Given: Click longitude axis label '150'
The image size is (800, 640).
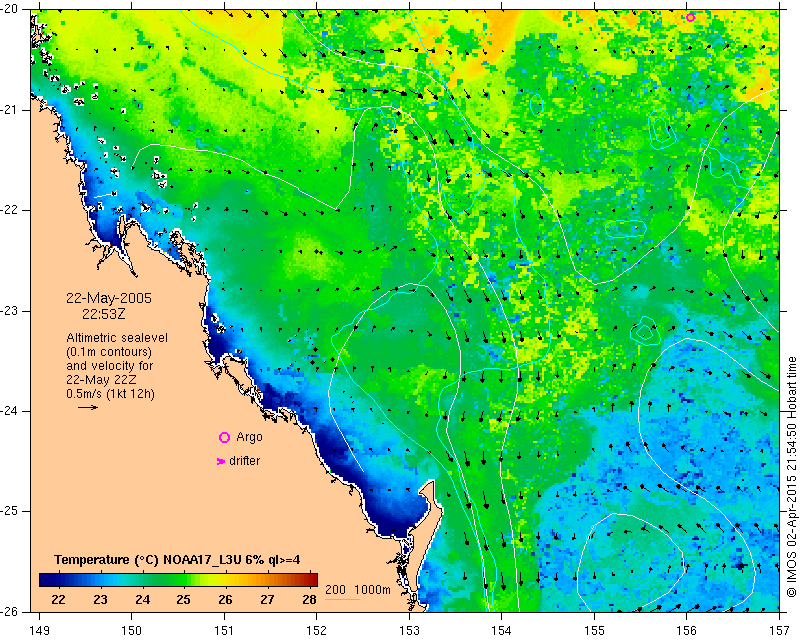Looking at the screenshot, I should tap(132, 631).
